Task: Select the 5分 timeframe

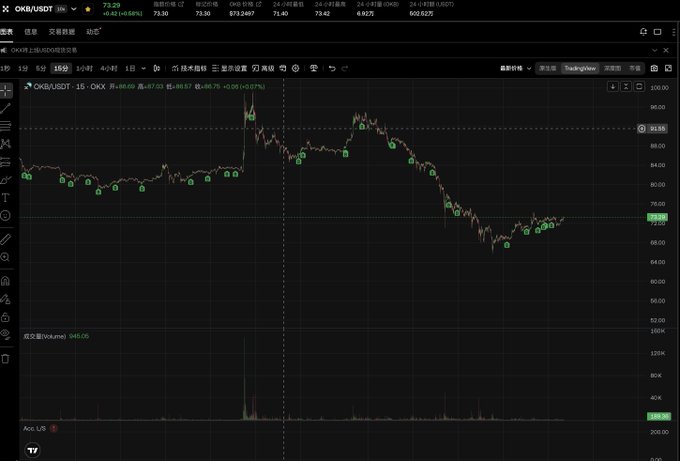Action: 41,69
